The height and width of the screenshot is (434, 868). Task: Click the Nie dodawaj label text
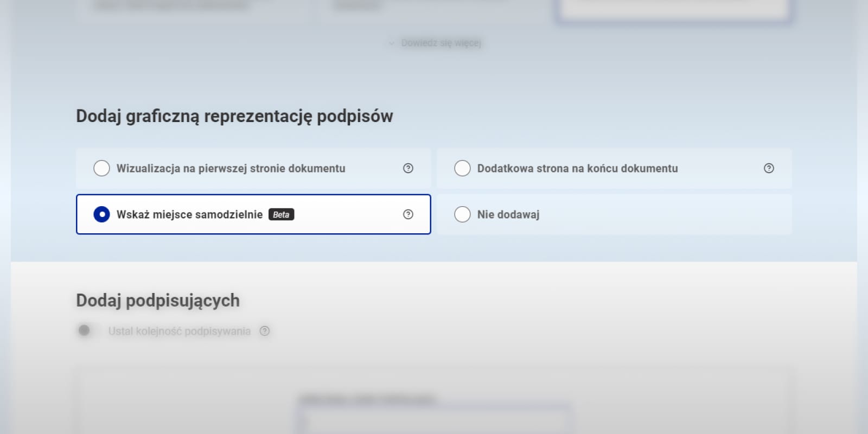pyautogui.click(x=508, y=214)
